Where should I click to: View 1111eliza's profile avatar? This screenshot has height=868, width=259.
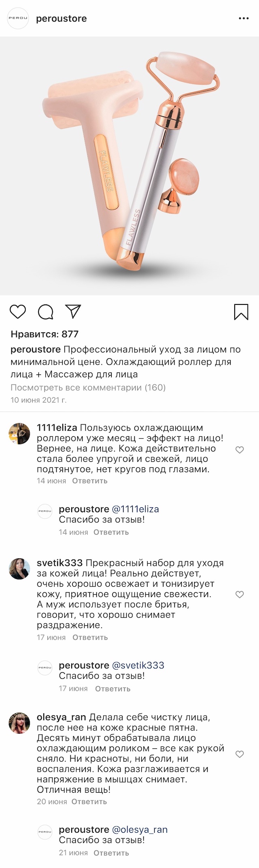click(x=19, y=434)
